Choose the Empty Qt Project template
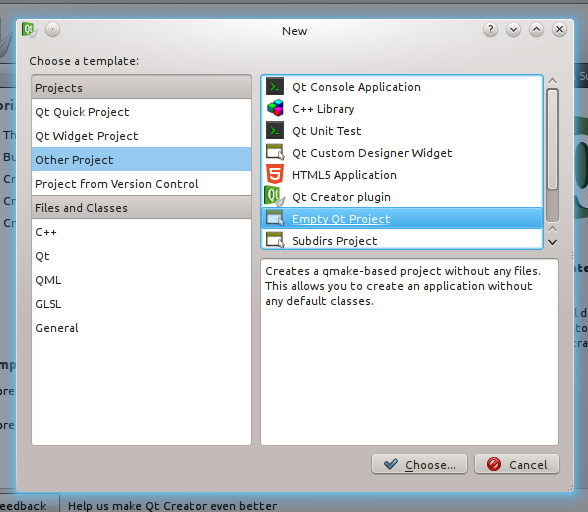 pyautogui.click(x=402, y=218)
